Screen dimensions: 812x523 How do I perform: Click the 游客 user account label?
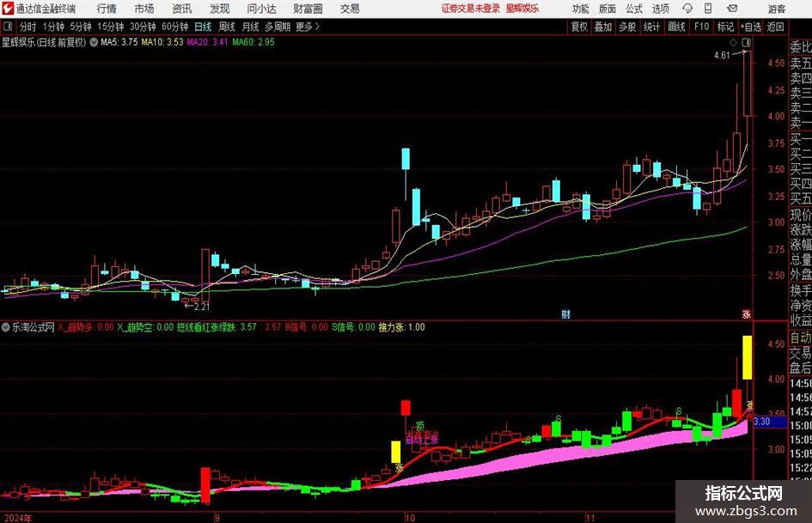(776, 9)
